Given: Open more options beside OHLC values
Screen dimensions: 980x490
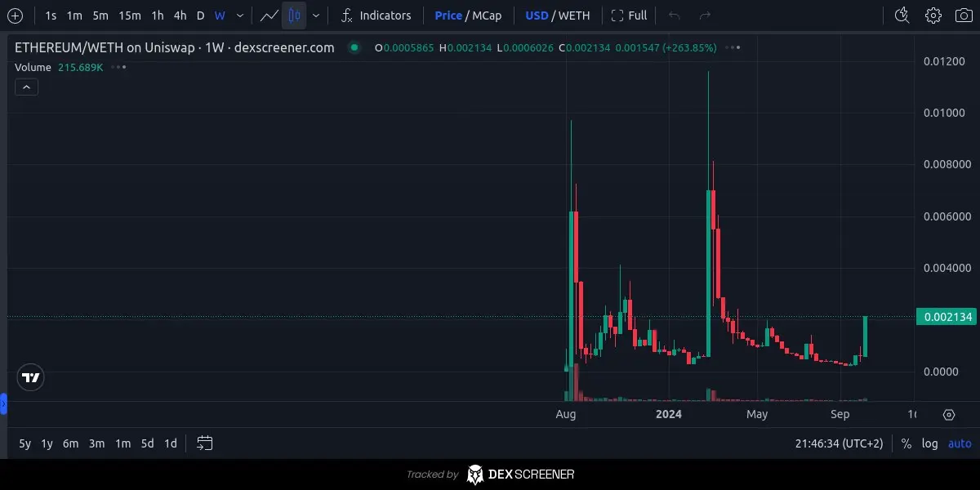Looking at the screenshot, I should 733,47.
